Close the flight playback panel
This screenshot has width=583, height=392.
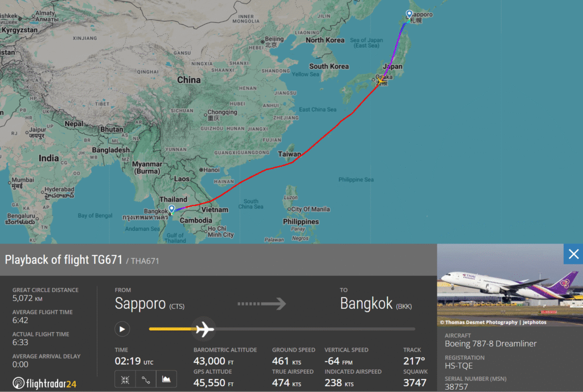click(573, 254)
